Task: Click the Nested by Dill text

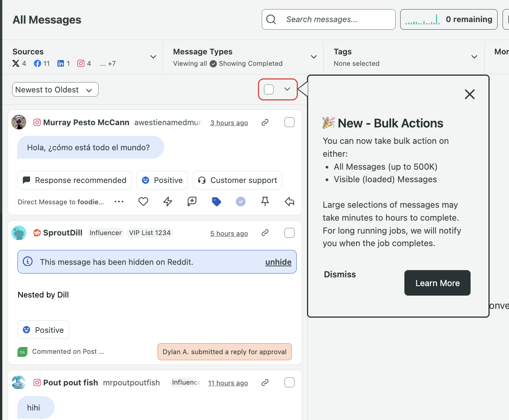Action: [43, 295]
